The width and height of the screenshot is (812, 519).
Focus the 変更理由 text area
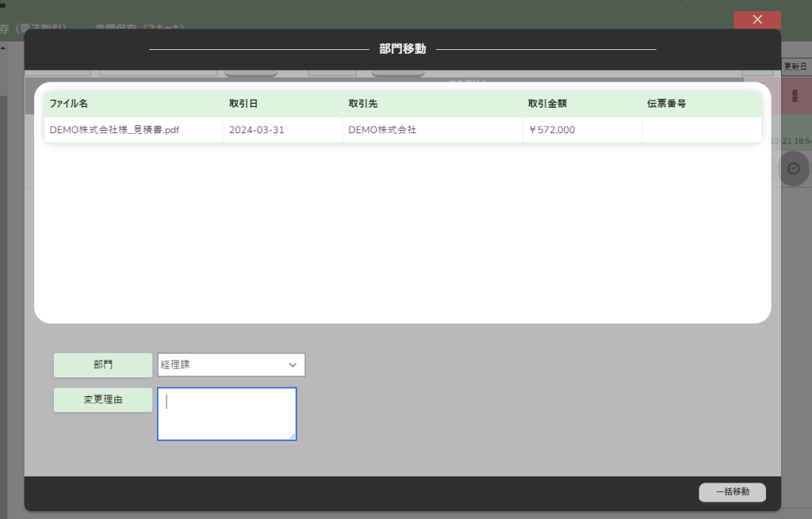point(227,414)
